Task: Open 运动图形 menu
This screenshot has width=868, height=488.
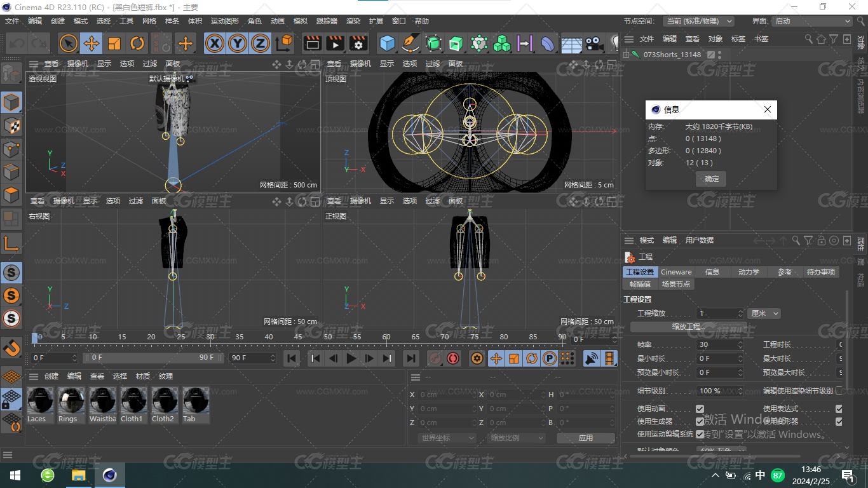Action: pos(225,21)
